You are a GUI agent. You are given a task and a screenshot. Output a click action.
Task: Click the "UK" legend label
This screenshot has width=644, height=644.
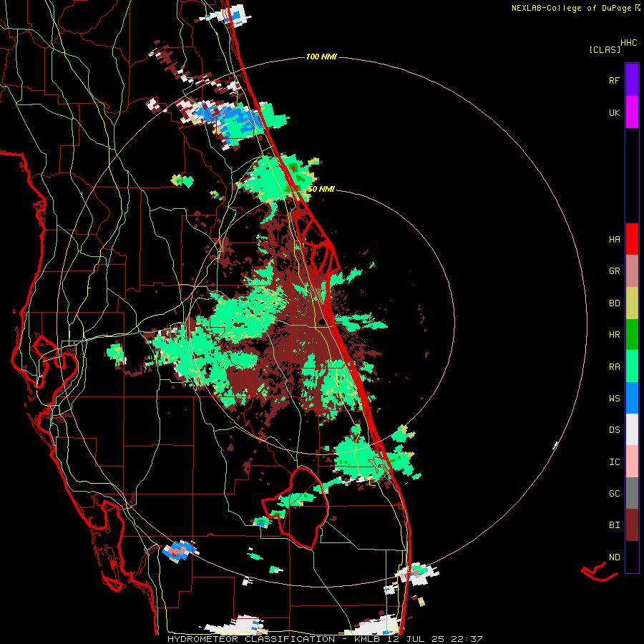[x=614, y=112]
